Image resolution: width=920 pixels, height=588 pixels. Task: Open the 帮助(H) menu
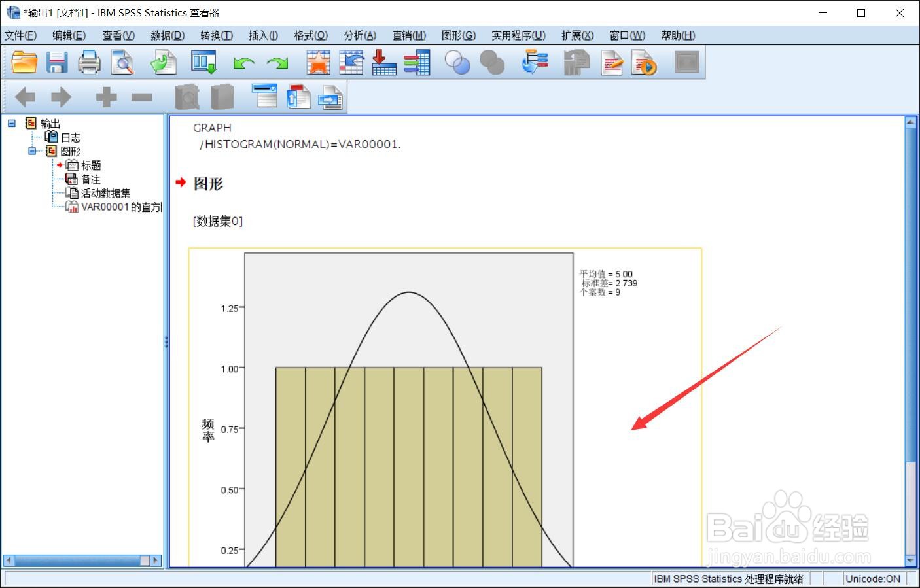click(x=678, y=35)
